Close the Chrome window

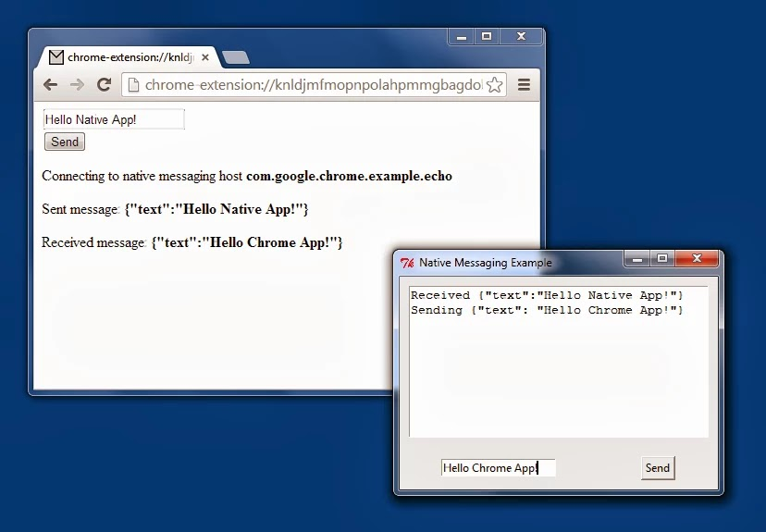pos(521,37)
